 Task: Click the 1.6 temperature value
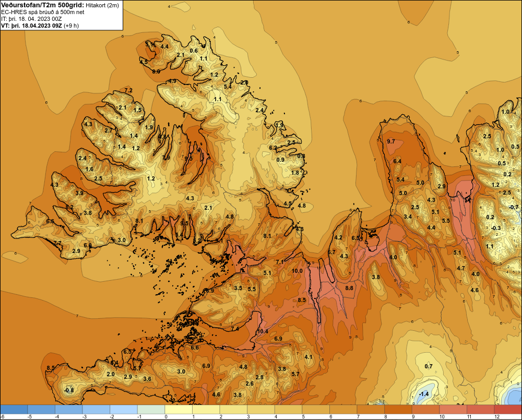pos(90,170)
